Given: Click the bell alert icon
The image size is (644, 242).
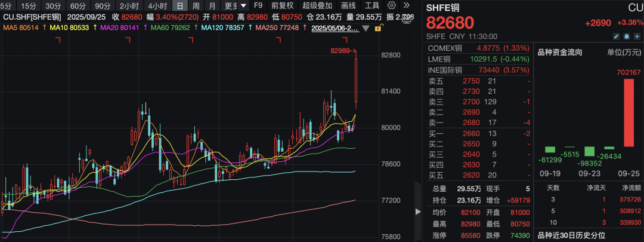Looking at the screenshot, I should coord(627,37).
